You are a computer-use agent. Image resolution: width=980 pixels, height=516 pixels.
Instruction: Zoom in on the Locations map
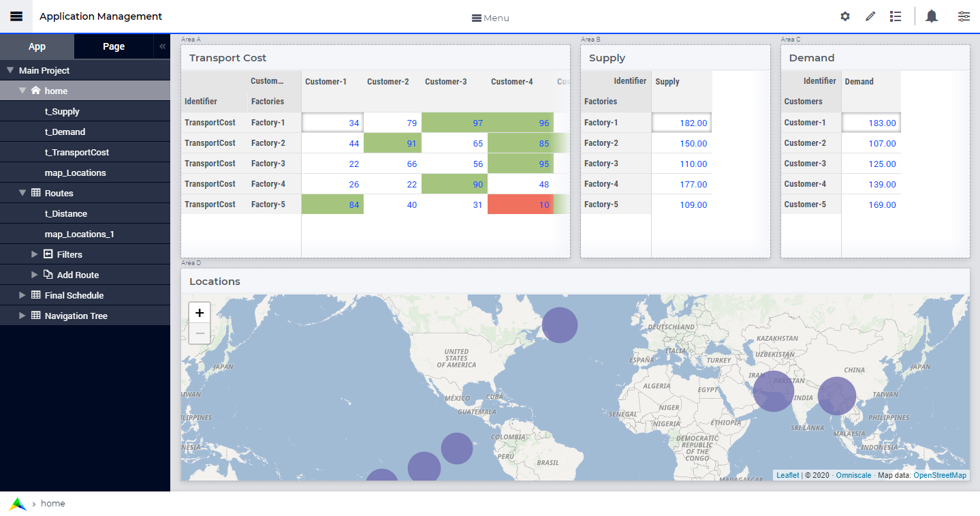(200, 313)
